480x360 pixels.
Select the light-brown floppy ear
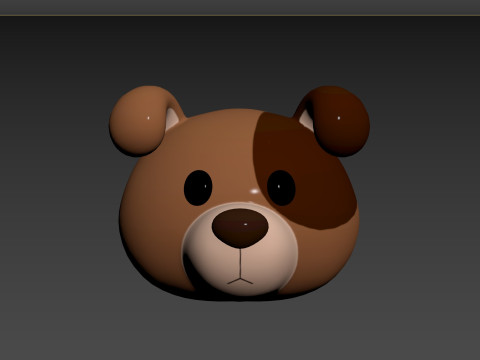tap(142, 121)
